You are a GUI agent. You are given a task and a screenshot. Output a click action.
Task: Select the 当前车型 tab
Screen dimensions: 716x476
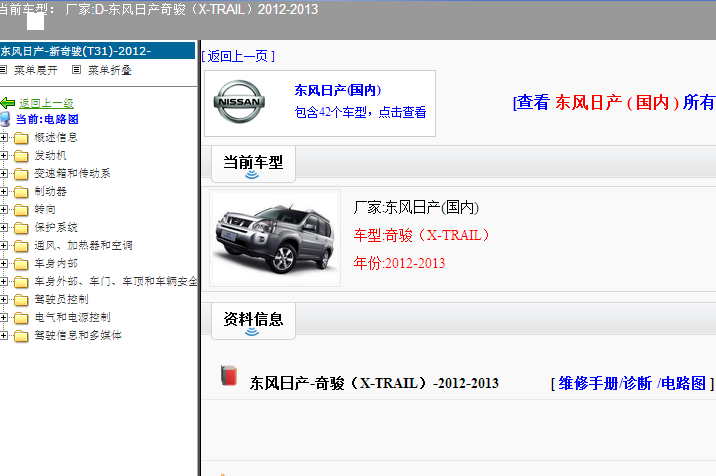[x=253, y=164]
